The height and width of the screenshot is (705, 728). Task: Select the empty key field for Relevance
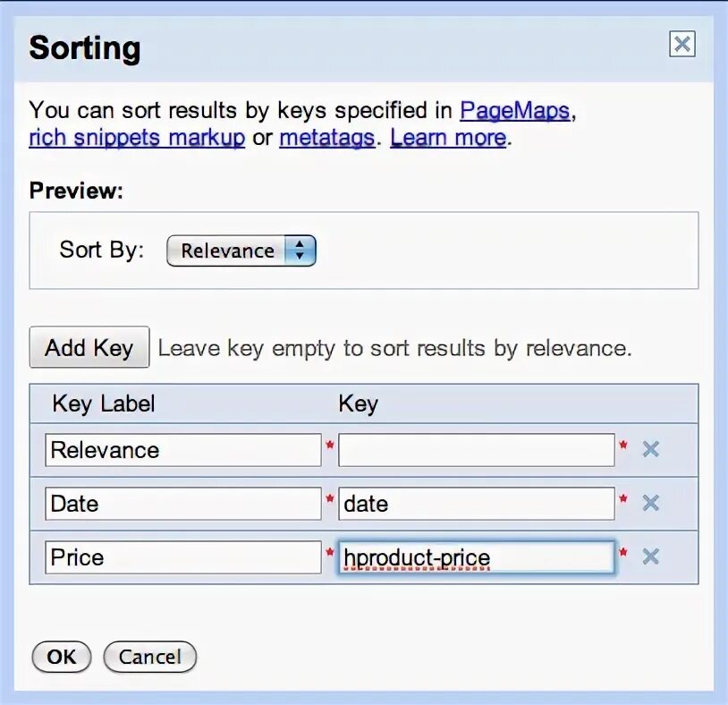[477, 450]
